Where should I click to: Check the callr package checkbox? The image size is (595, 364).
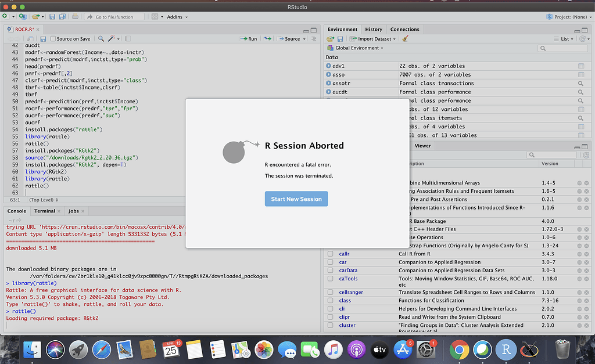tap(331, 254)
